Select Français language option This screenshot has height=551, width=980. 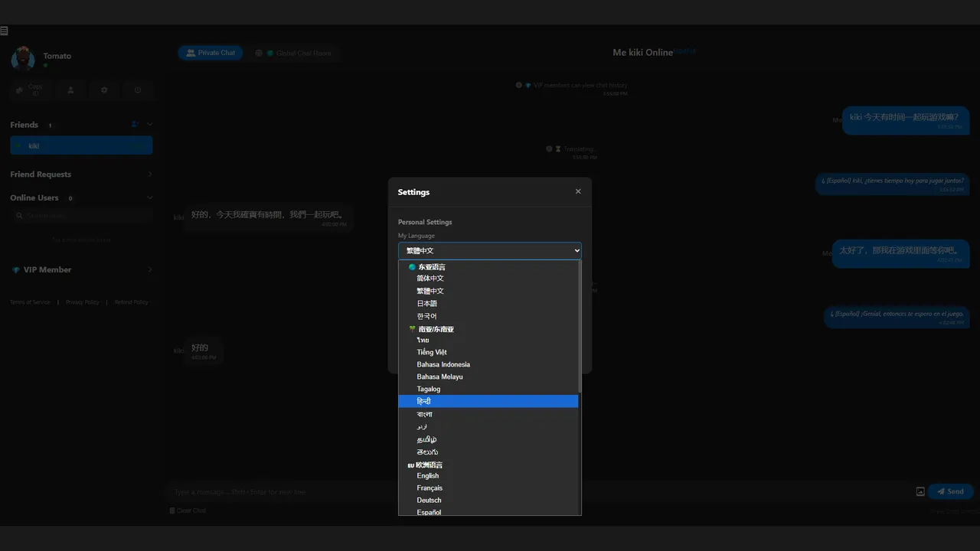click(488, 487)
